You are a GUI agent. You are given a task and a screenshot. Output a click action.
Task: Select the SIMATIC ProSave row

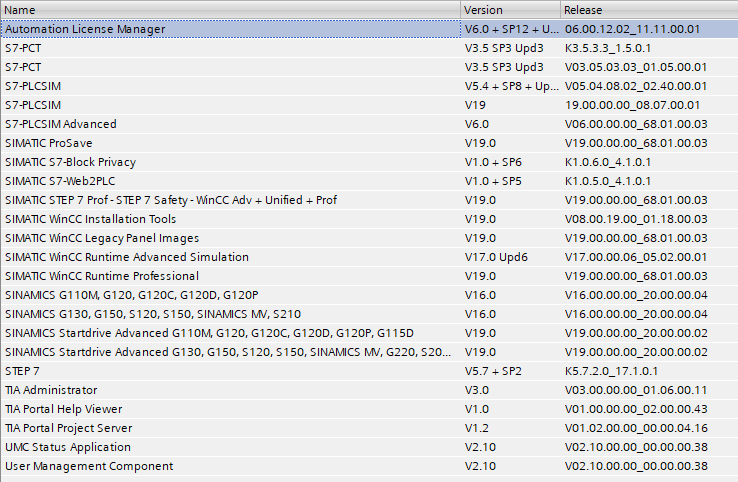point(369,143)
